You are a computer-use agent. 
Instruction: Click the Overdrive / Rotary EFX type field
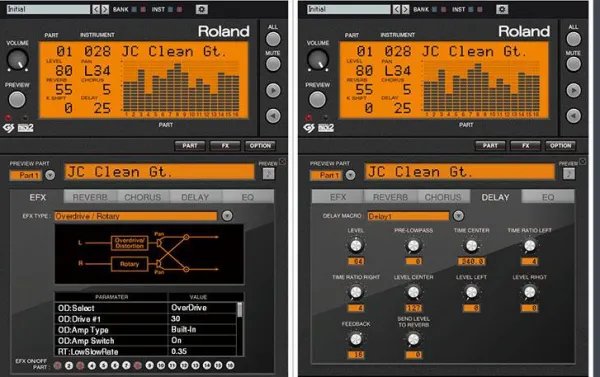pos(136,216)
